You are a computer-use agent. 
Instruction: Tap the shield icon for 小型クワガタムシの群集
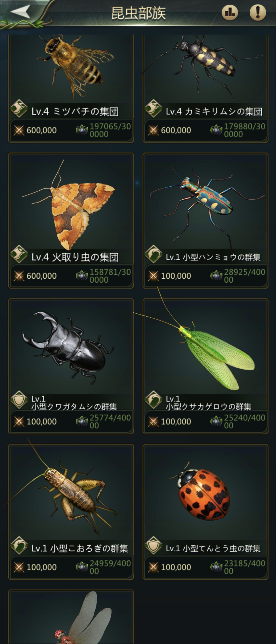pyautogui.click(x=19, y=400)
